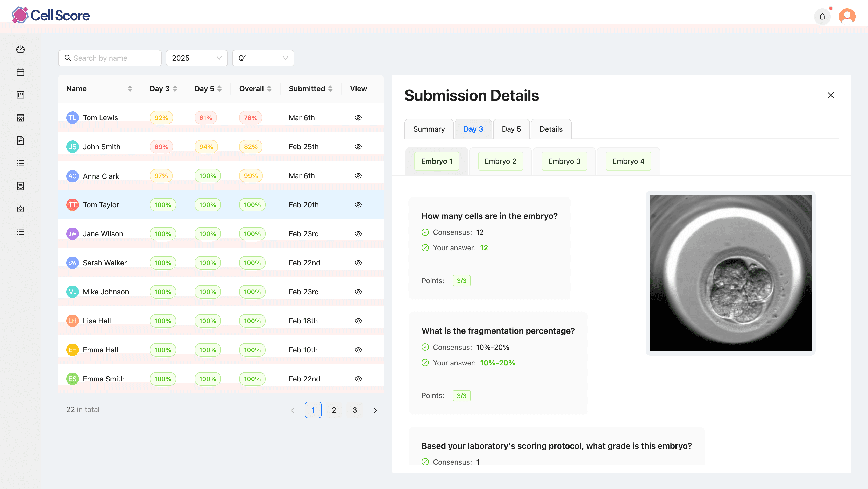Screen dimensions: 868x489
Task: Open the 2025 year dropdown
Action: coord(196,58)
